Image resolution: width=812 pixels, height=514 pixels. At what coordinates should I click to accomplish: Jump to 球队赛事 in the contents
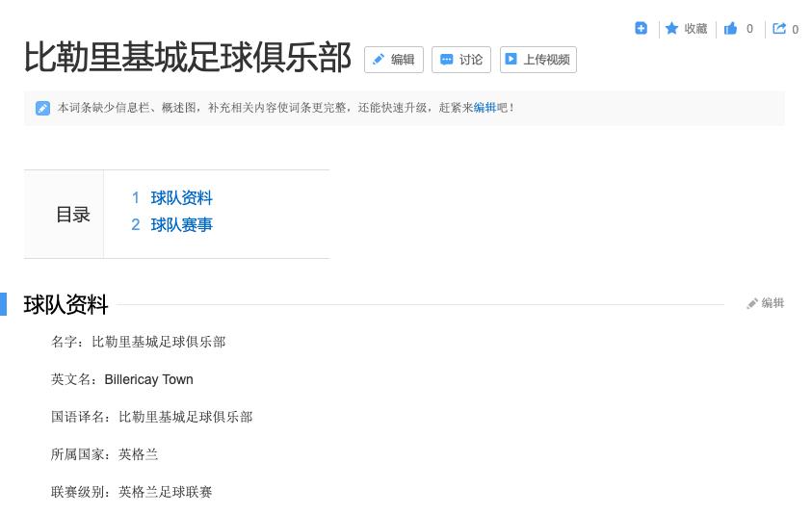point(181,224)
